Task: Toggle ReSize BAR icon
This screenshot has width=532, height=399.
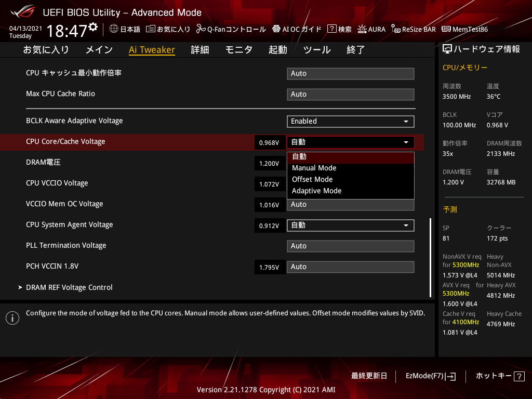Action: pos(395,29)
